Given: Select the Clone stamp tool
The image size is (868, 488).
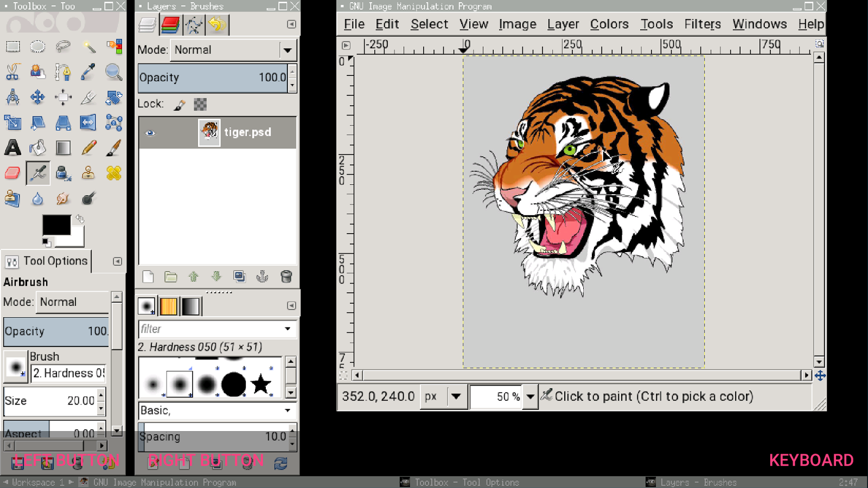Looking at the screenshot, I should (88, 173).
